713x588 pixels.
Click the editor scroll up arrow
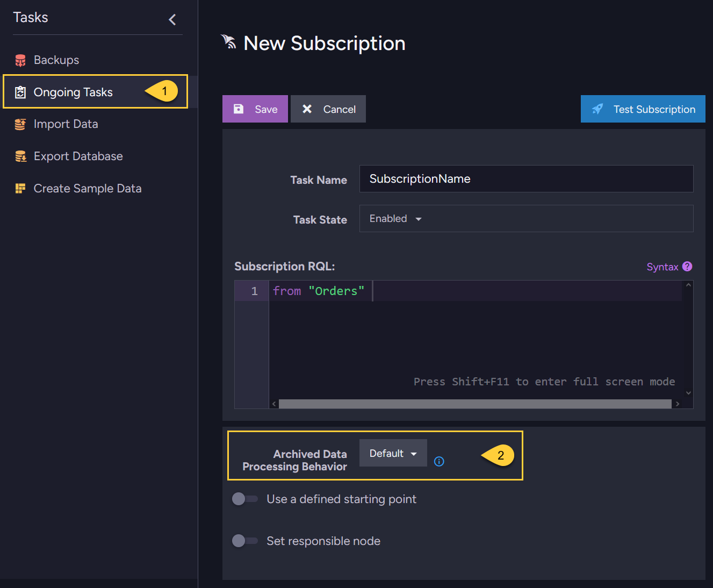click(688, 285)
